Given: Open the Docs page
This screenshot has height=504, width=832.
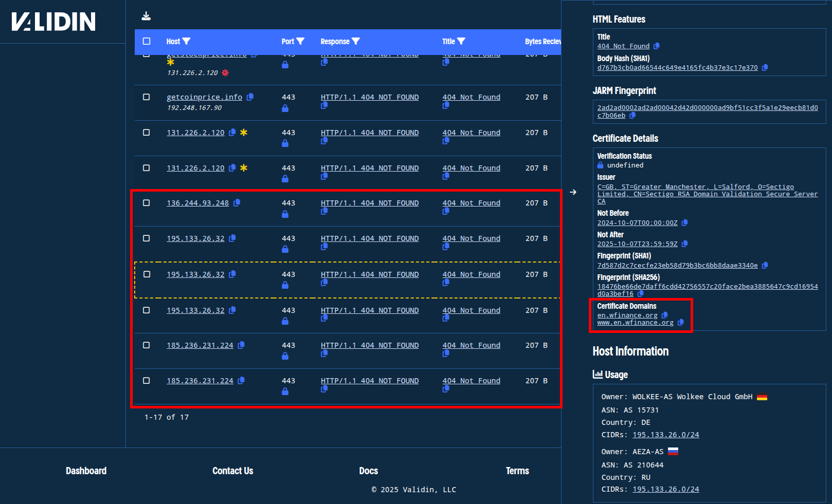Looking at the screenshot, I should pos(368,471).
